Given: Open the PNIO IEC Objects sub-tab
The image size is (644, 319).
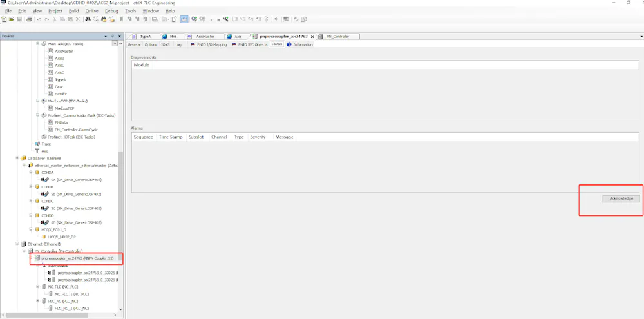Looking at the screenshot, I should (x=249, y=44).
